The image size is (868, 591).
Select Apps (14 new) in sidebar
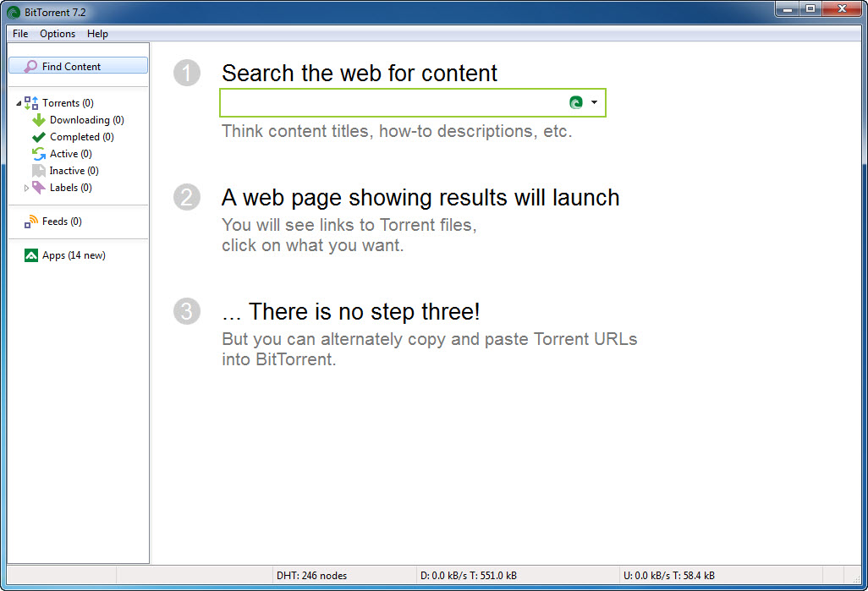74,255
